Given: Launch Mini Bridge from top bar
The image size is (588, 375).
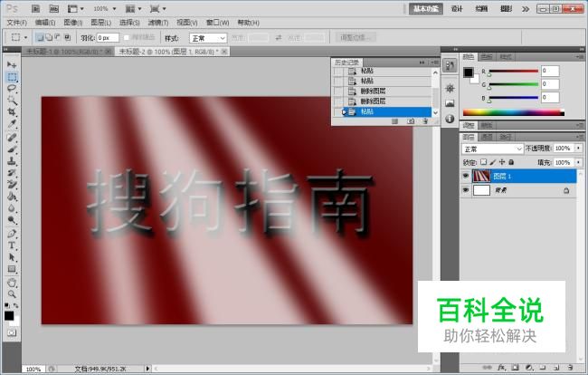Looking at the screenshot, I should (x=54, y=8).
